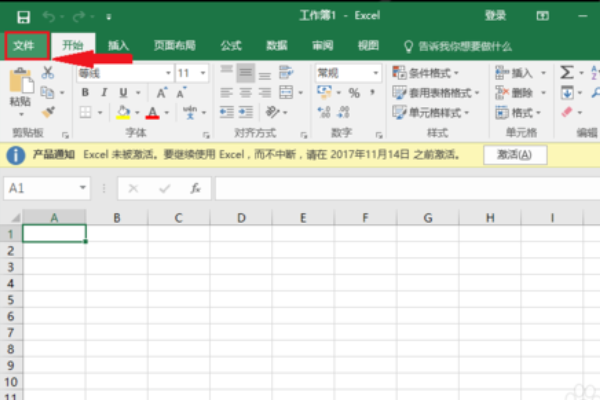Click the Redo arrow in the quick access toolbar
Screen dimensions: 600x400
[79, 16]
